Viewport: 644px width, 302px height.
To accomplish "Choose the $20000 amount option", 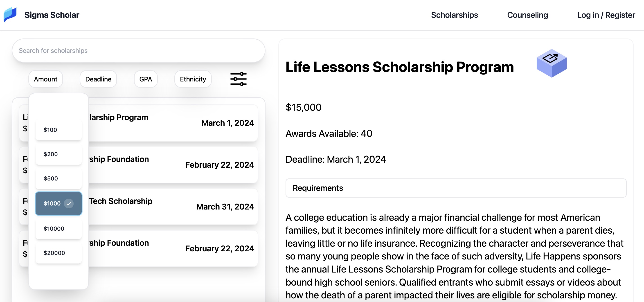I will click(x=58, y=253).
